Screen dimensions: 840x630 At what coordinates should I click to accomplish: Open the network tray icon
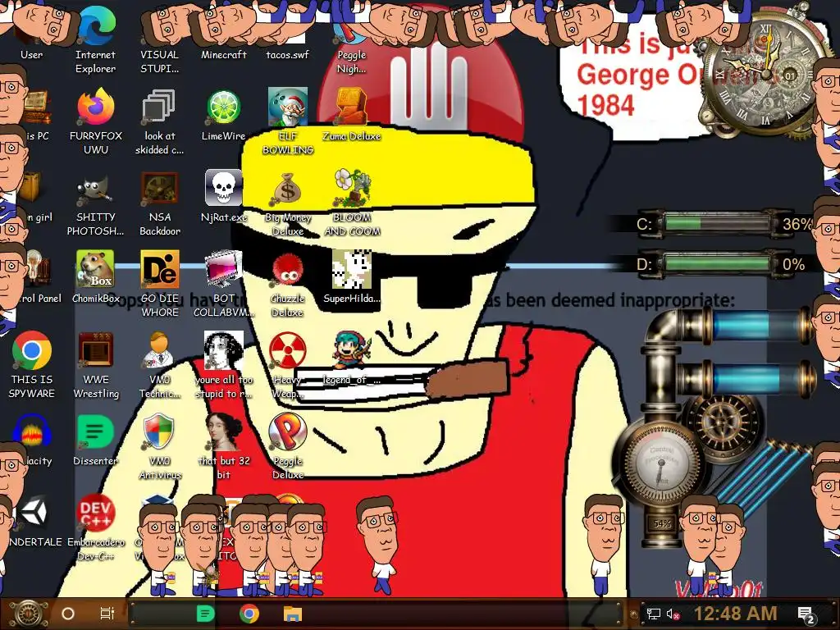(654, 614)
